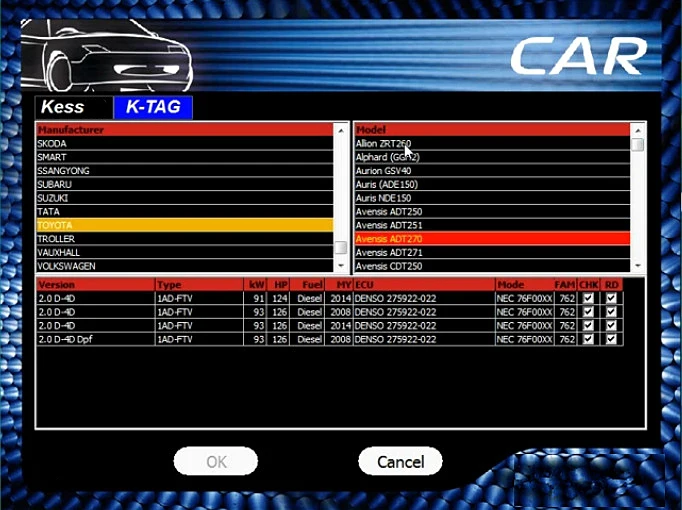Switch to the Kess tab
Screen dimensions: 682x510
point(74,107)
